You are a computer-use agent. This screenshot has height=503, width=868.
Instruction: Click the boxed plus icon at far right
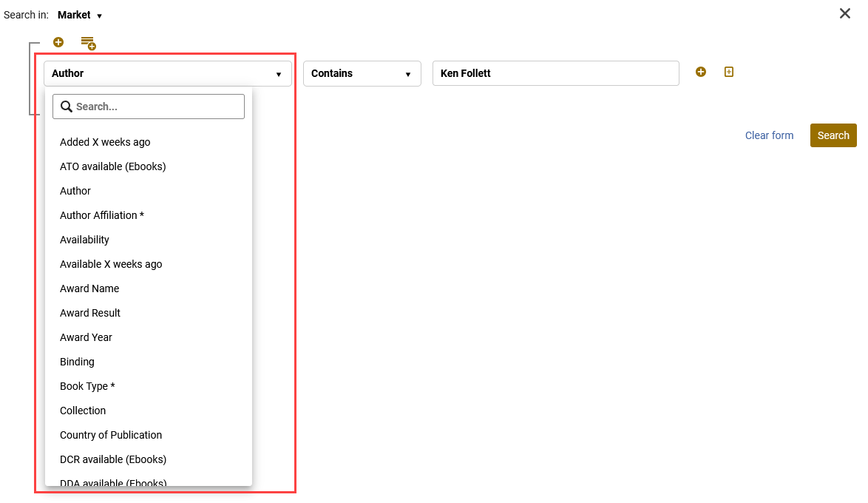point(728,72)
